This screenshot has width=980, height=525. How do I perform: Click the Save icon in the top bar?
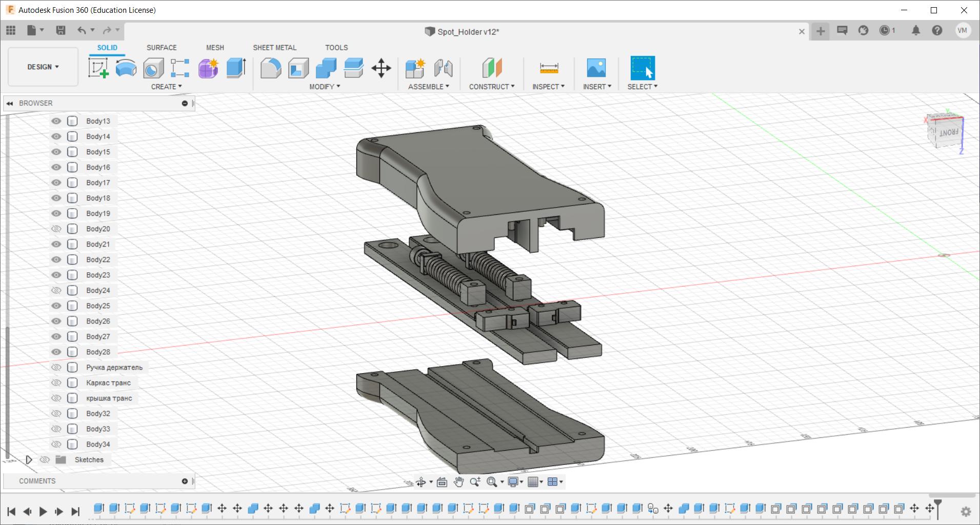(61, 30)
